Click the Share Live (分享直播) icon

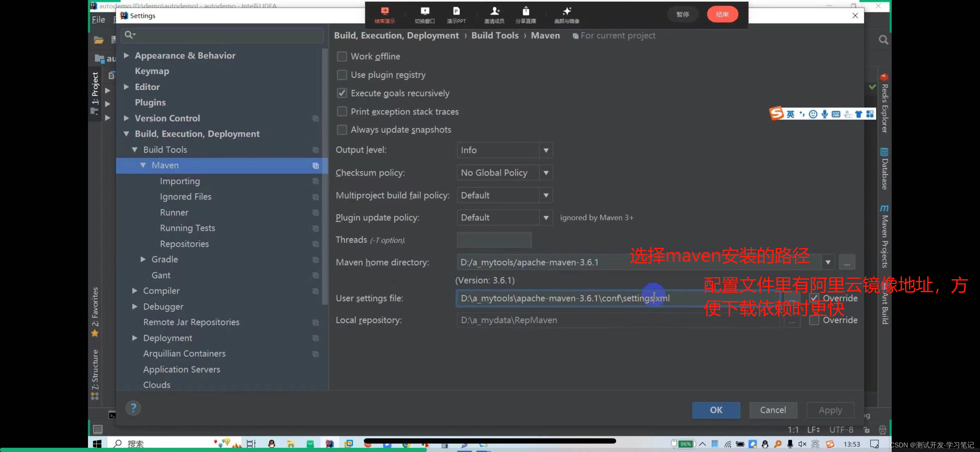(x=525, y=14)
